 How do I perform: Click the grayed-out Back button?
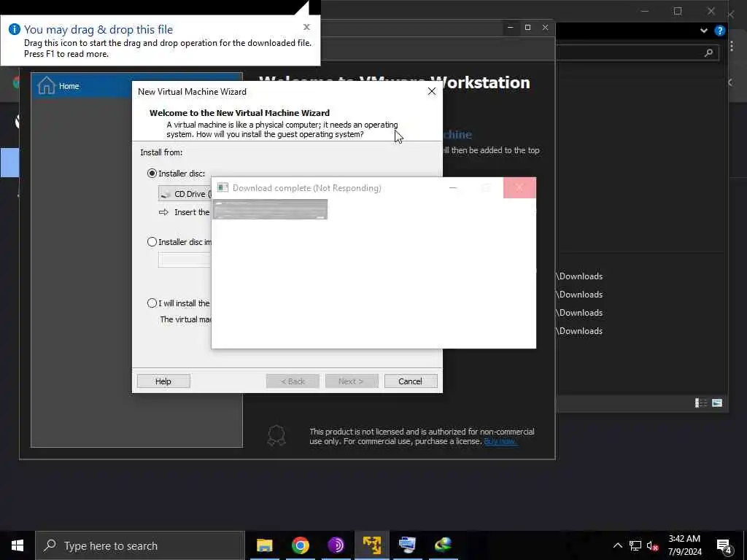click(x=293, y=381)
